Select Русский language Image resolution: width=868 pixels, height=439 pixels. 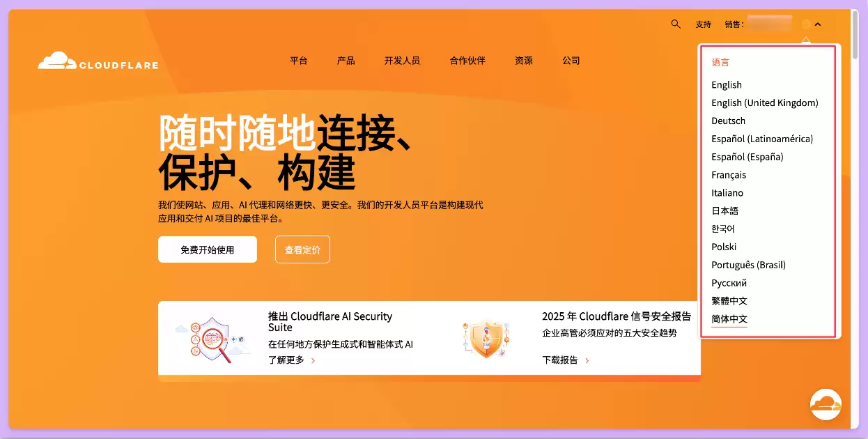coord(729,284)
